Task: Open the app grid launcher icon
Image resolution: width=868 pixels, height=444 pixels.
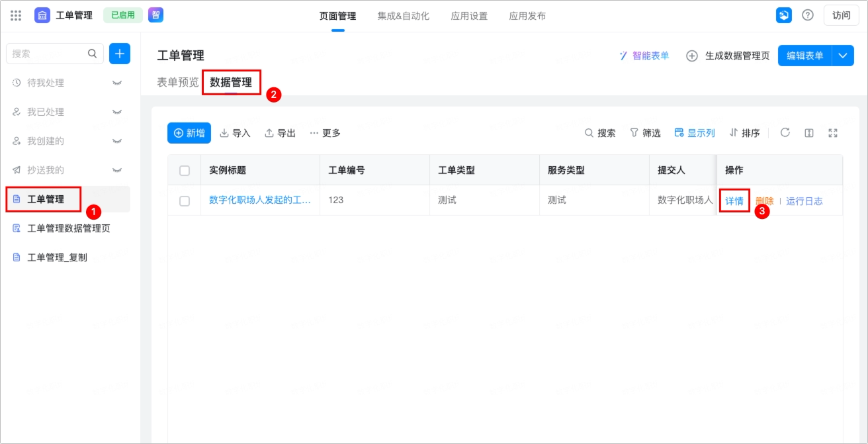Action: click(16, 15)
